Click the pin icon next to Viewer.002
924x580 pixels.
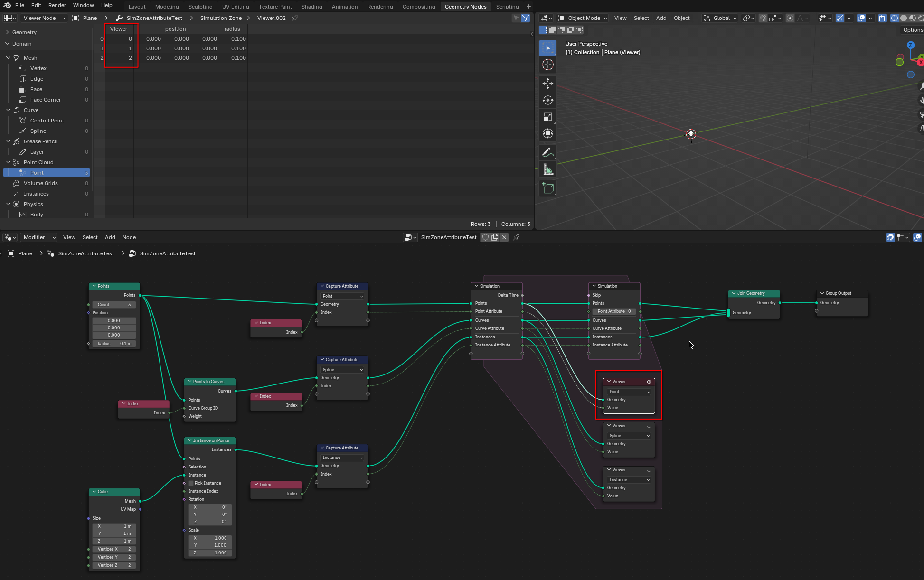[x=295, y=18]
